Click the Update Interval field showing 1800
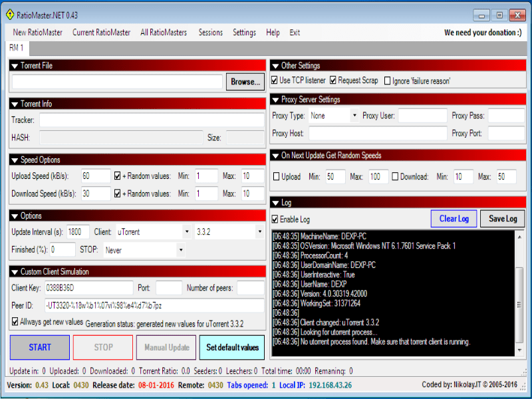The width and height of the screenshot is (532, 399). (78, 231)
